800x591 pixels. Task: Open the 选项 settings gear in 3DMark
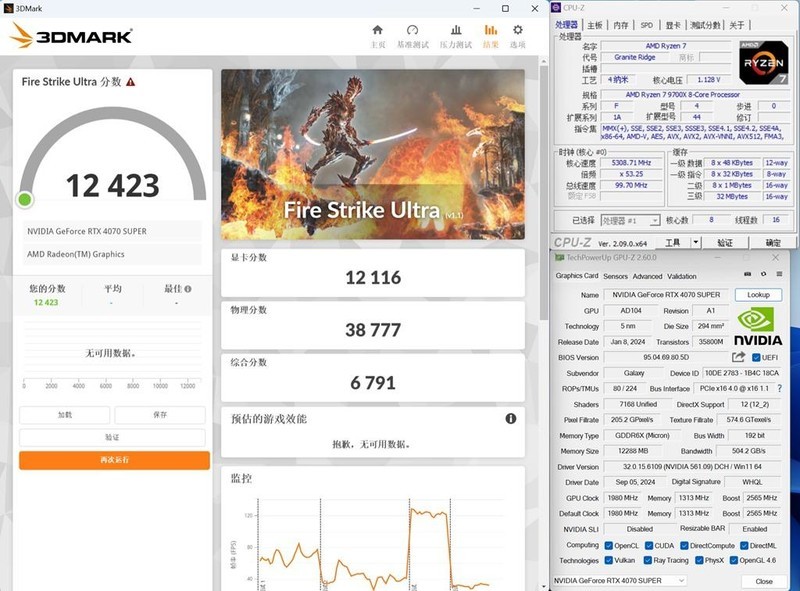pos(516,35)
